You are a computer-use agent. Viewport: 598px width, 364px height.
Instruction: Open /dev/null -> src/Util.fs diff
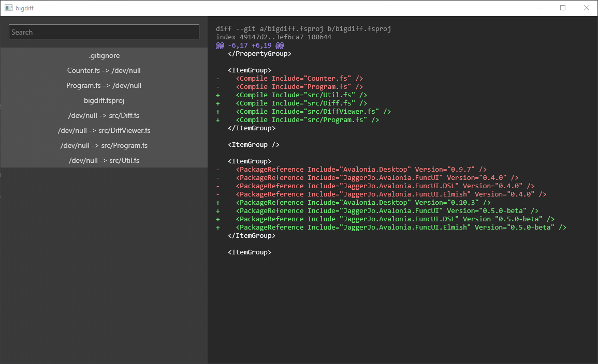[x=104, y=160]
